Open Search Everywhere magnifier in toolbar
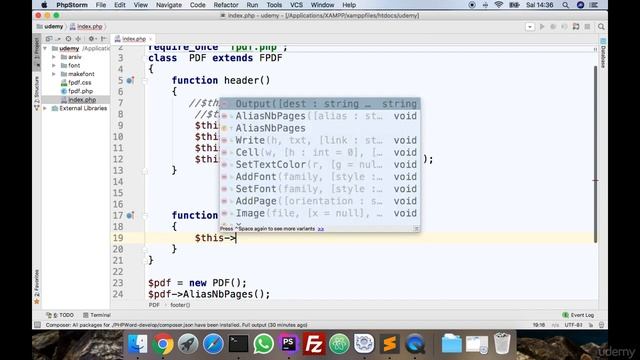Image resolution: width=640 pixels, height=360 pixels. [x=601, y=27]
